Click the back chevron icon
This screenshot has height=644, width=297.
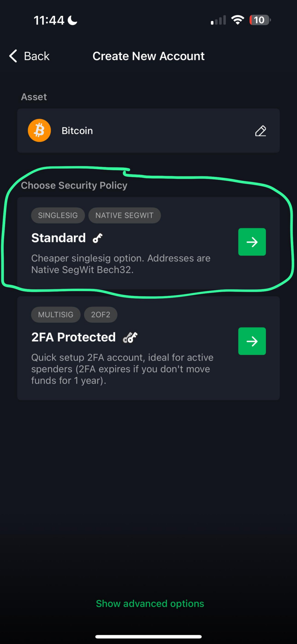13,56
